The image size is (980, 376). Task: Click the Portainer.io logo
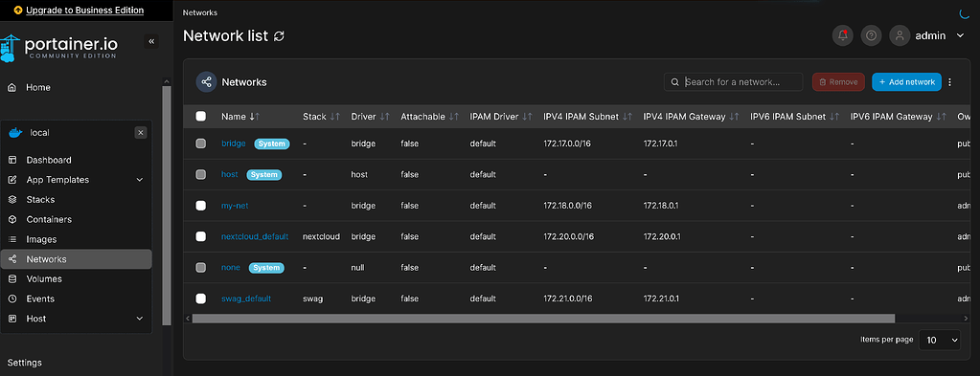click(59, 47)
